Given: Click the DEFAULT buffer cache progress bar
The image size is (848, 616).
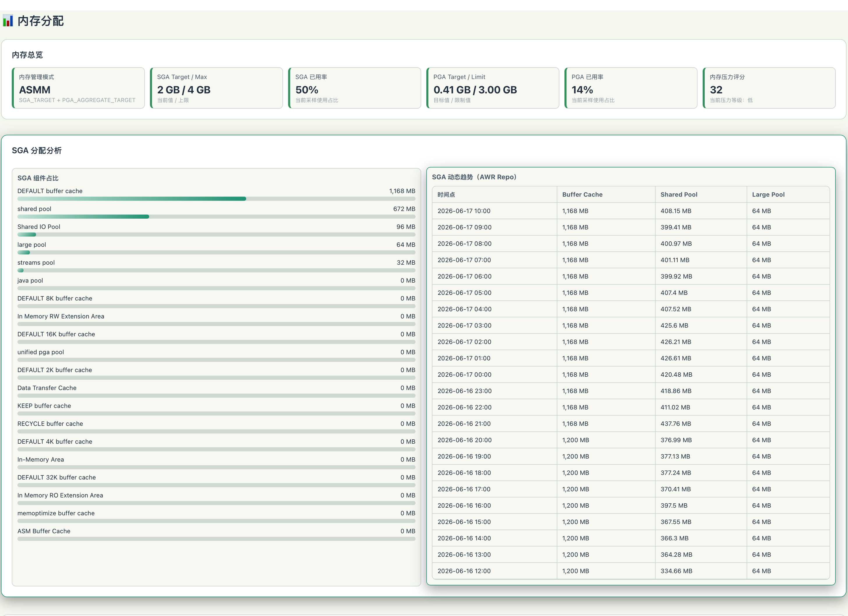Looking at the screenshot, I should [216, 199].
